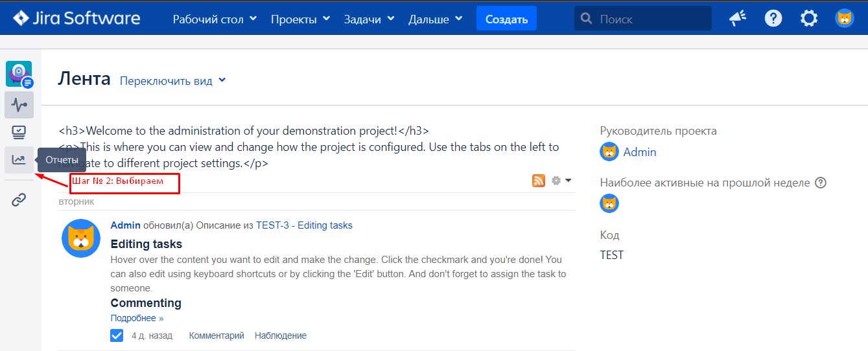Viewport: 868px width, 351px height.
Task: Click the Создать button
Action: coord(506,19)
